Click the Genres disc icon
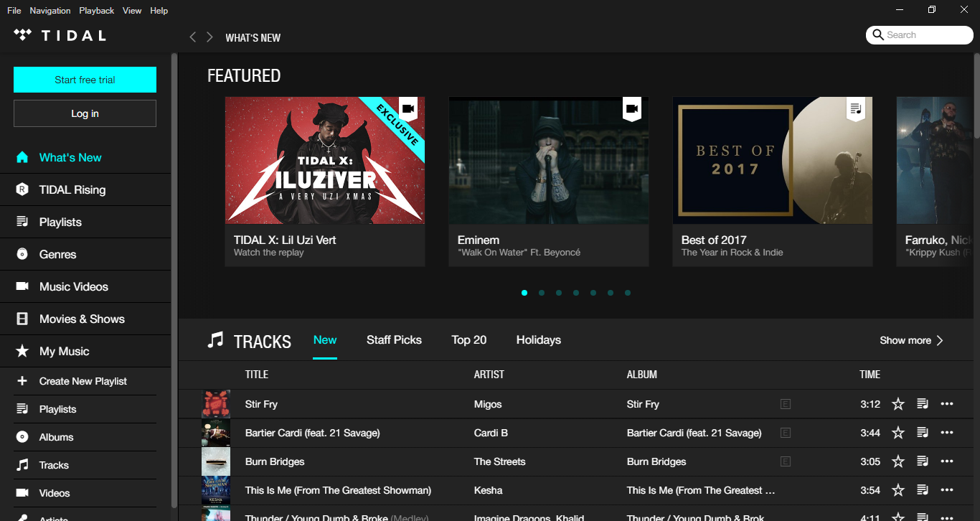This screenshot has width=980, height=521. pos(22,254)
